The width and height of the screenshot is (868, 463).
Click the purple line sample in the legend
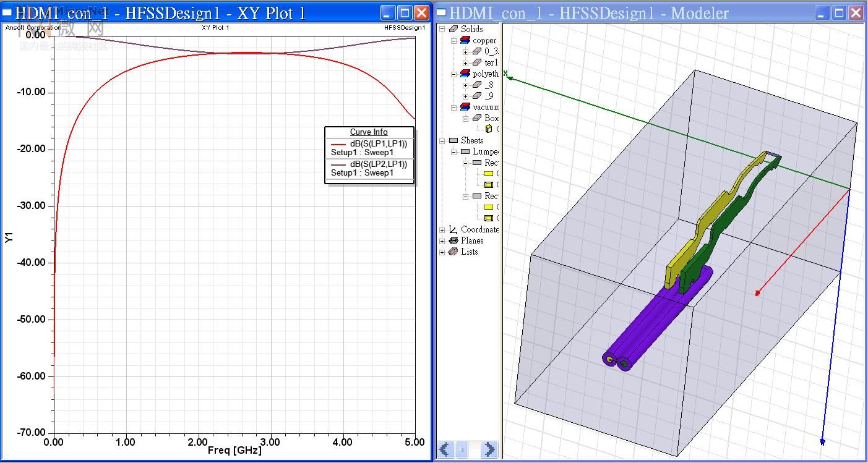[338, 164]
